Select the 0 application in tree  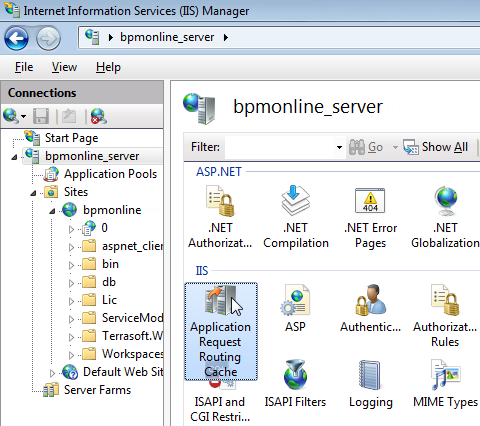click(104, 228)
